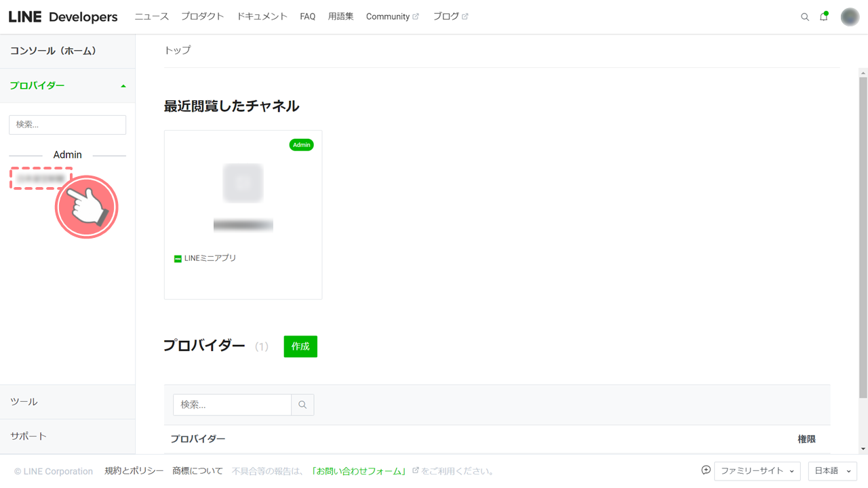Click the トップ breadcrumb

pos(178,50)
